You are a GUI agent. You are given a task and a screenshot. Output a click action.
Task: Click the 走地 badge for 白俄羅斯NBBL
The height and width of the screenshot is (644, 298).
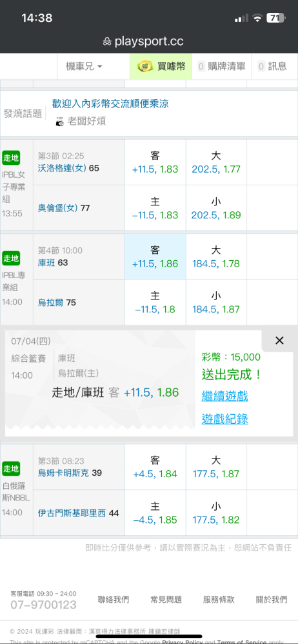tap(11, 468)
